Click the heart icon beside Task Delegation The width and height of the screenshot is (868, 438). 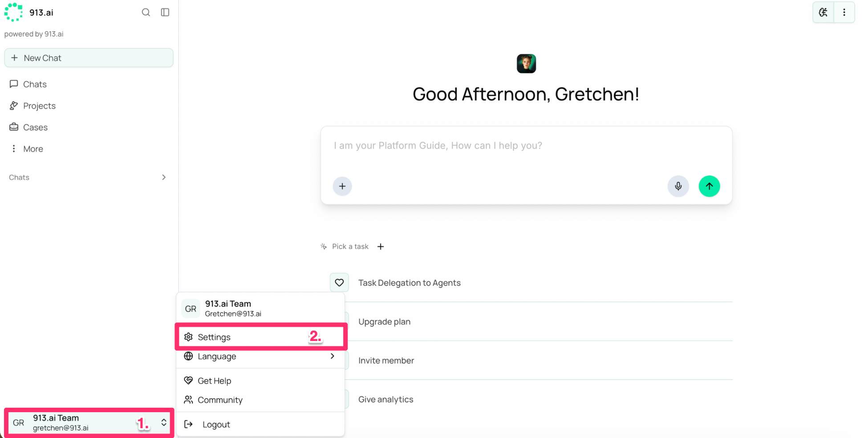click(339, 283)
